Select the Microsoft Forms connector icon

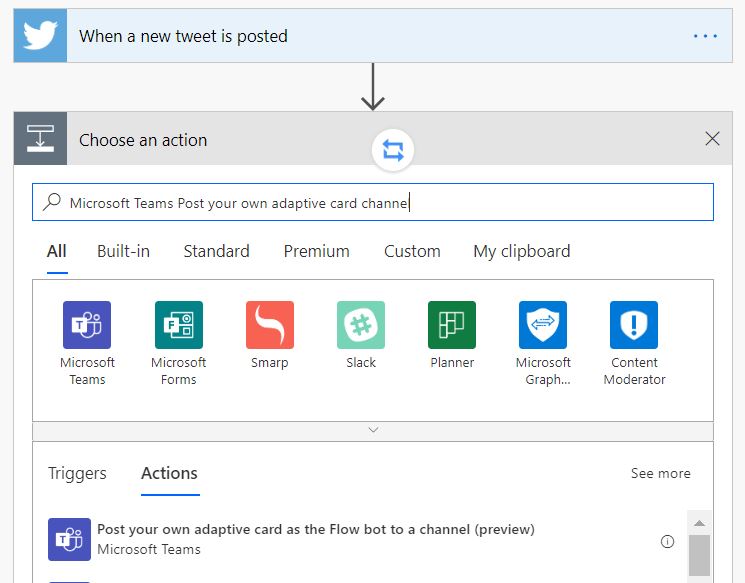coord(178,325)
